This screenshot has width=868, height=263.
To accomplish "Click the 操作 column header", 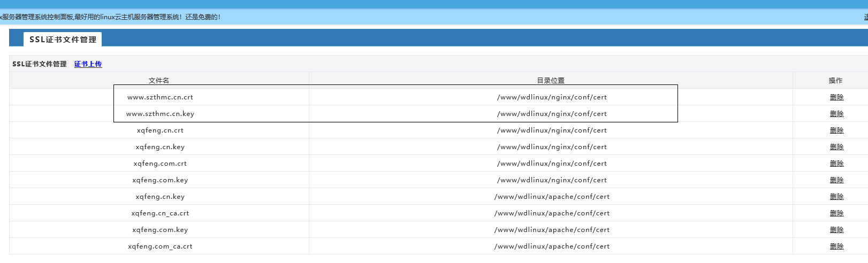I will coord(835,81).
